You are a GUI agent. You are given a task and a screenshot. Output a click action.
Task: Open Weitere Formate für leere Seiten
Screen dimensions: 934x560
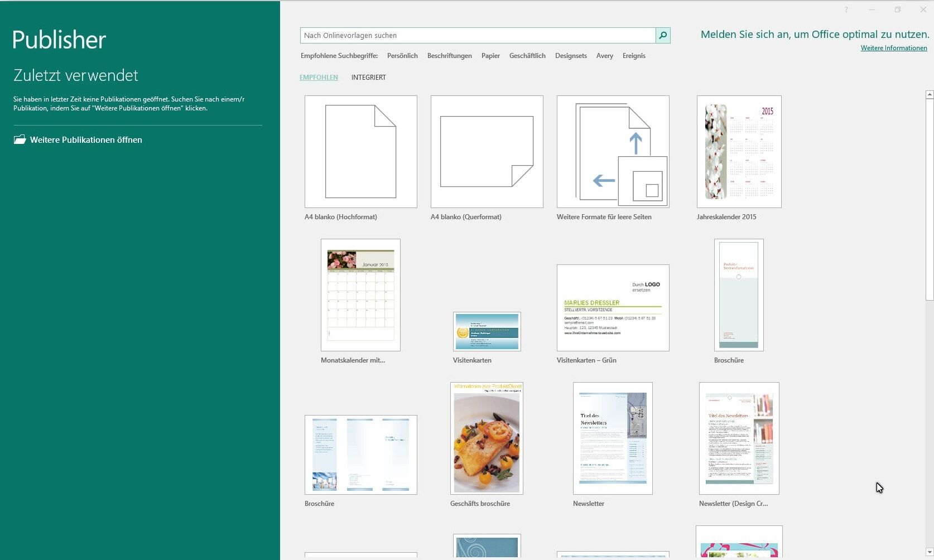click(x=613, y=152)
